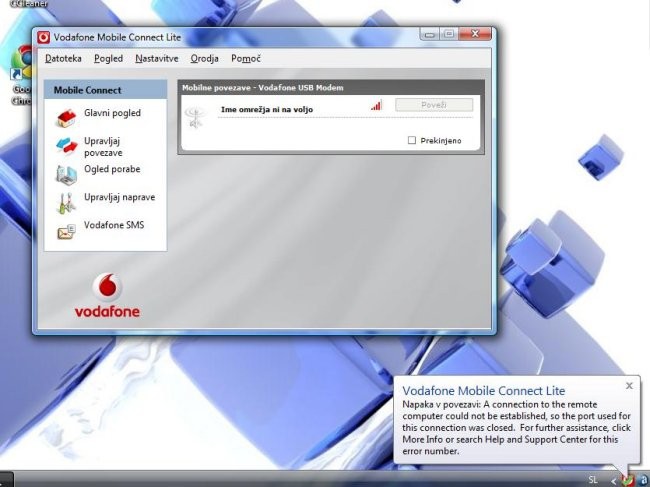Viewport: 650px width, 487px height.
Task: Maximize the Vodafone Mobile Connect window
Action: pos(449,34)
